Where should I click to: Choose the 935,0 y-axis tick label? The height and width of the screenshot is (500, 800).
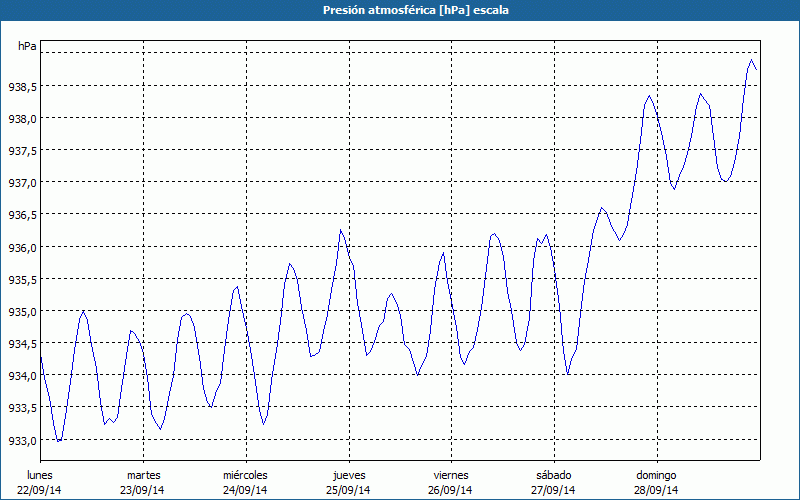point(22,312)
